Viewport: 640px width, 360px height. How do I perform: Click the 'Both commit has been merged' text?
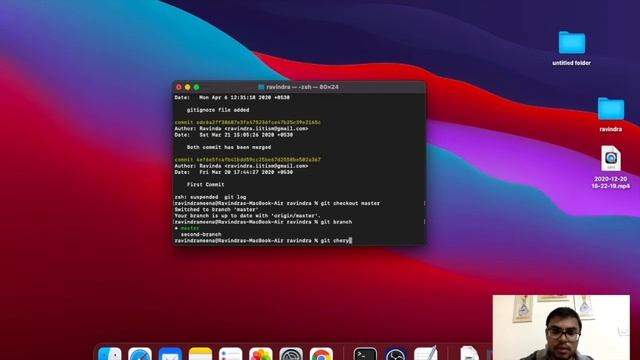tap(229, 147)
